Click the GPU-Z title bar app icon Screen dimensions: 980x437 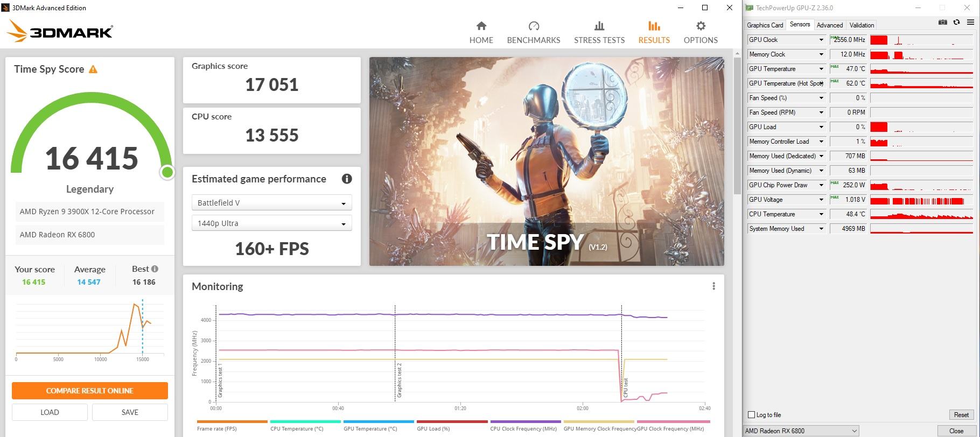click(750, 8)
